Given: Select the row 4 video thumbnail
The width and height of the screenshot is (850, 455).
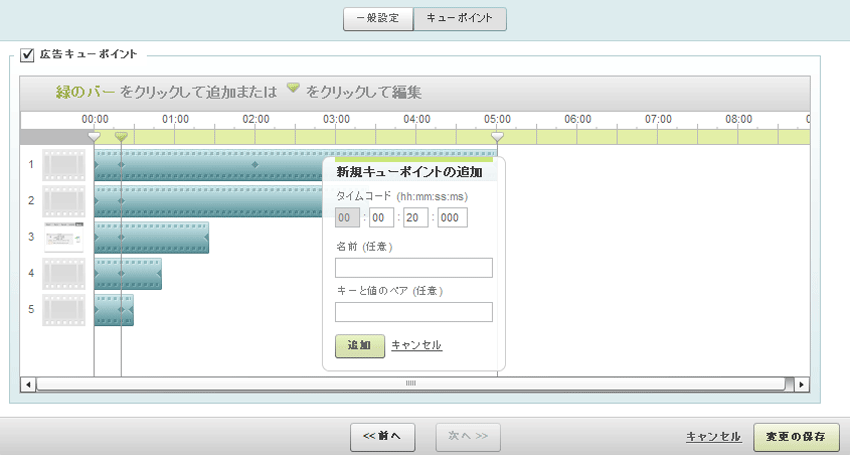Looking at the screenshot, I should tap(64, 274).
